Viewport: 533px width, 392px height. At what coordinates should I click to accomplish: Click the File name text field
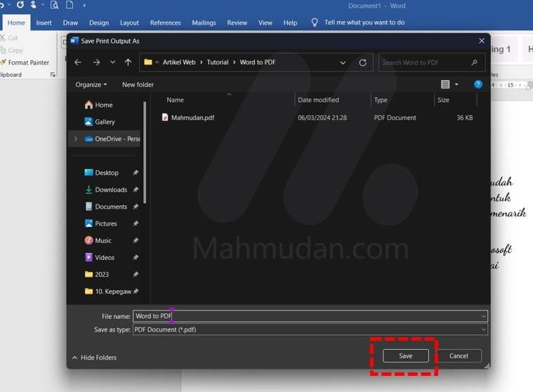(309, 316)
